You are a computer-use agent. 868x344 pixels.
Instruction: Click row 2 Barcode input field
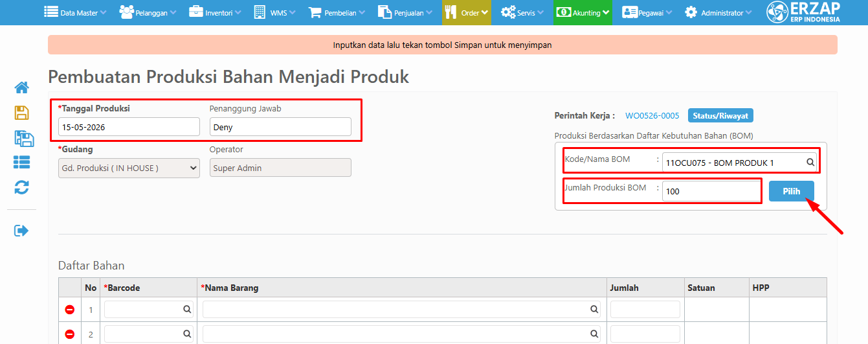point(149,334)
